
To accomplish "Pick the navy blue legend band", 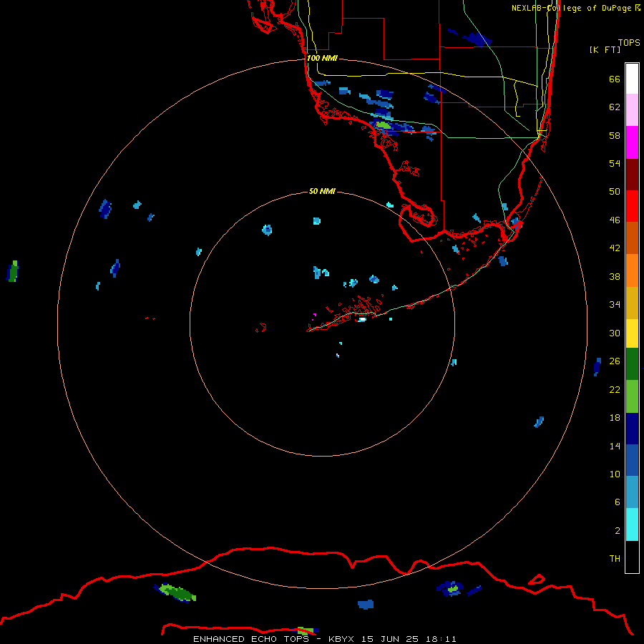I will (x=632, y=429).
